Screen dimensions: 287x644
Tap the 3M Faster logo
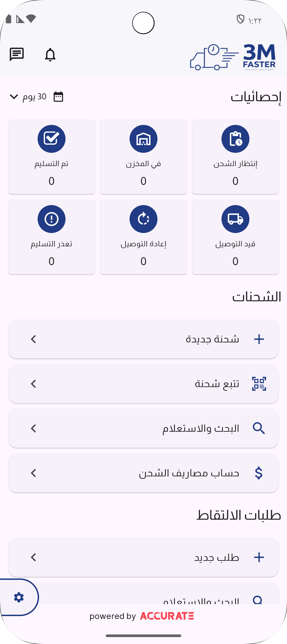[x=233, y=57]
